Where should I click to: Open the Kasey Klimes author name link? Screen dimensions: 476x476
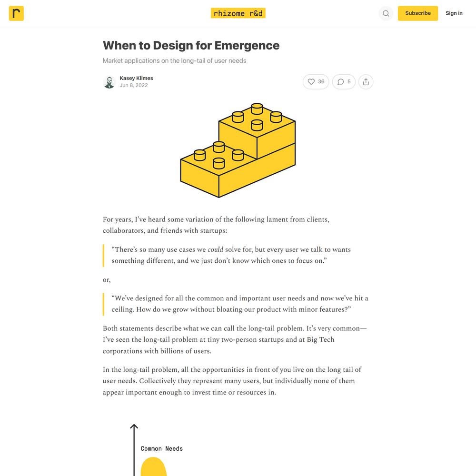point(136,78)
